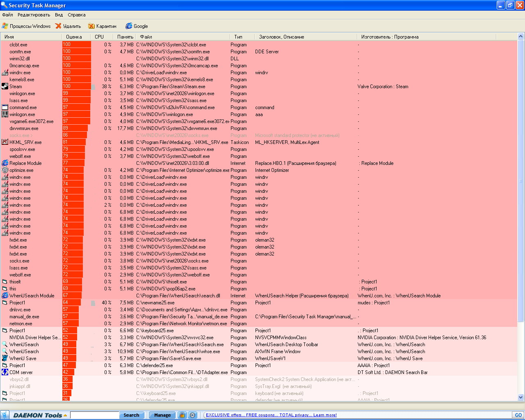Click the WhenUSearch Module browser icon
The image size is (525, 420).
click(5, 296)
